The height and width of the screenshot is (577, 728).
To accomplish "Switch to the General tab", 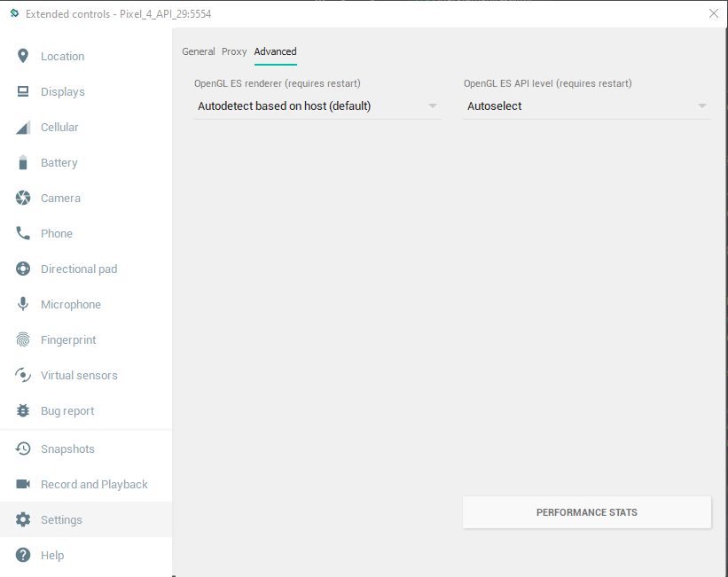I will (199, 51).
